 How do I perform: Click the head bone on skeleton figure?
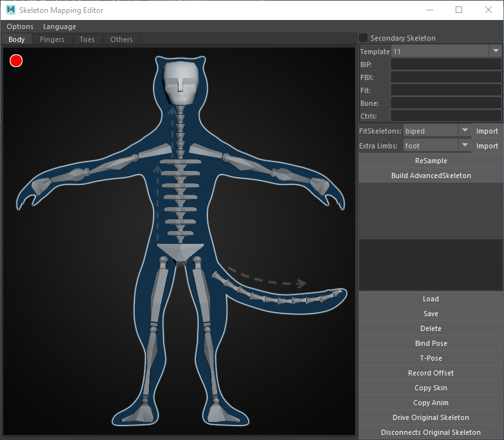tap(180, 83)
